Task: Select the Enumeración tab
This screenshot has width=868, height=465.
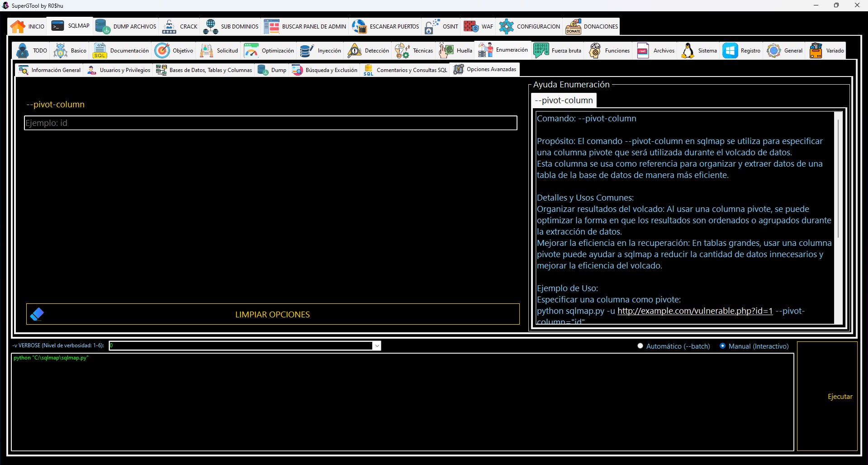Action: pos(503,50)
